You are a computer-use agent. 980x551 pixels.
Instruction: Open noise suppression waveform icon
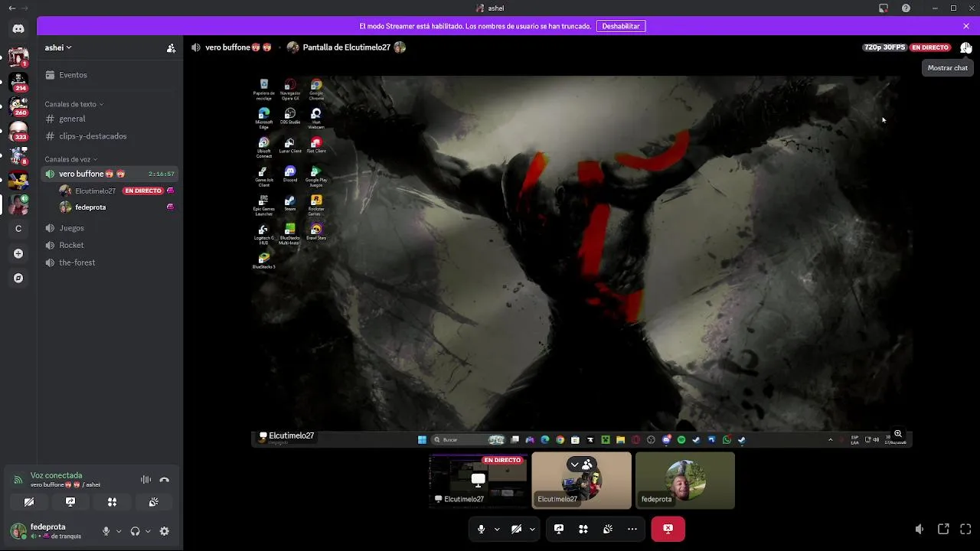pos(145,480)
